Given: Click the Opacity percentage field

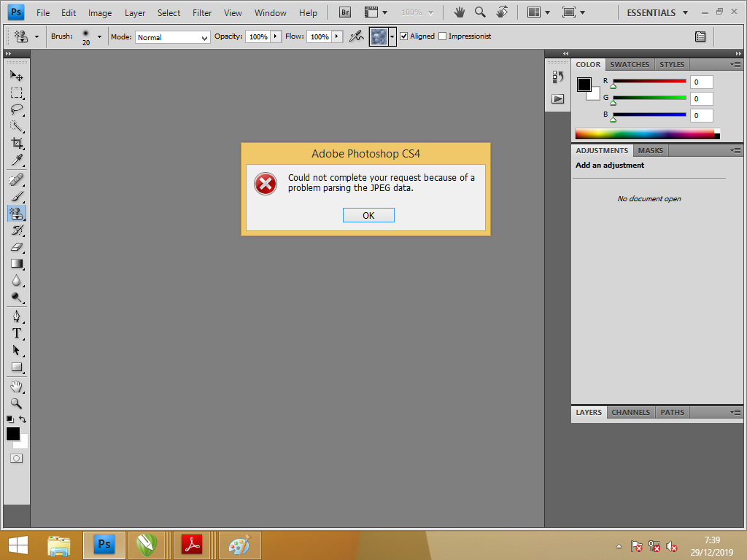Looking at the screenshot, I should pyautogui.click(x=258, y=36).
